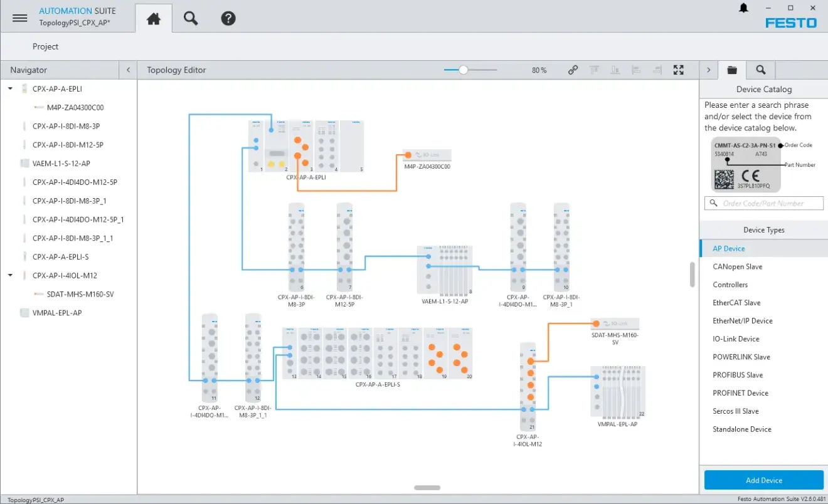Click the align left toolbar icon

[x=636, y=70]
